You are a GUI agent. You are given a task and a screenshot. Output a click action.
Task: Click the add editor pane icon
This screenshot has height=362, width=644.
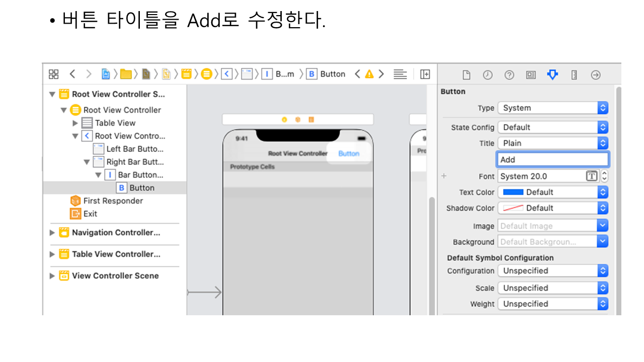click(x=425, y=74)
